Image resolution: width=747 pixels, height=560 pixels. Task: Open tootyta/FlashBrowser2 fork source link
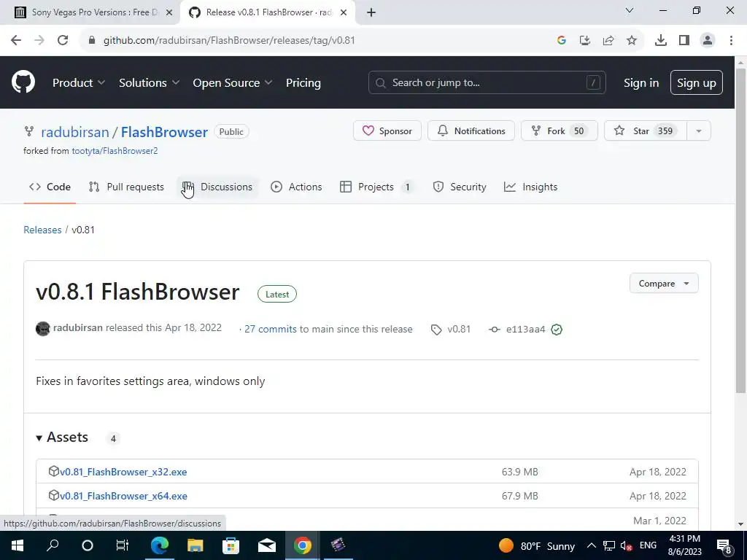(x=115, y=151)
